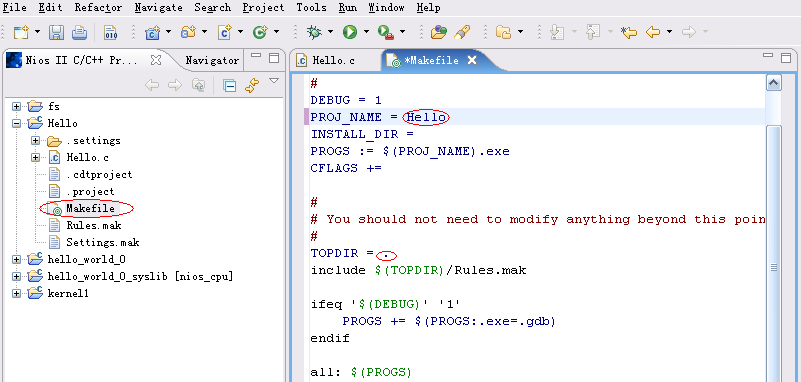The height and width of the screenshot is (382, 801).
Task: Open dropdown beside New class icon
Action: pyautogui.click(x=276, y=32)
